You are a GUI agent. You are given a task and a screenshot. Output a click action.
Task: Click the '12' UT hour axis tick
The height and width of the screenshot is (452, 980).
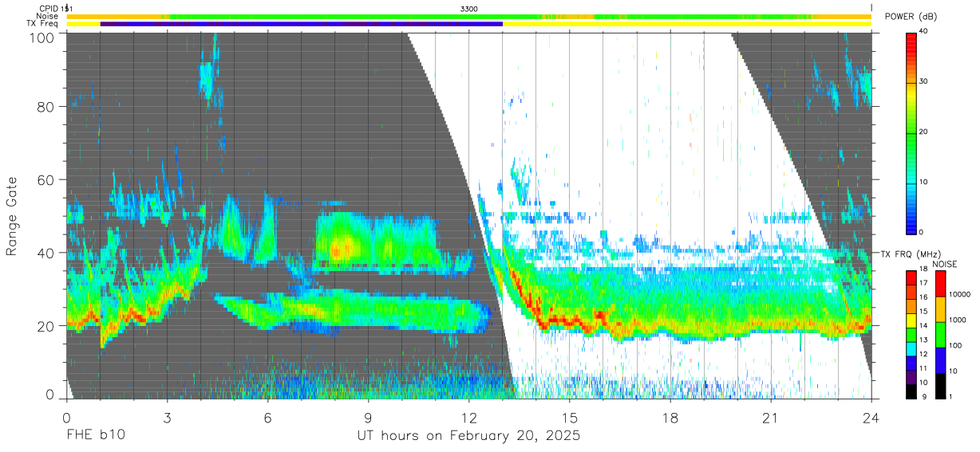(468, 417)
